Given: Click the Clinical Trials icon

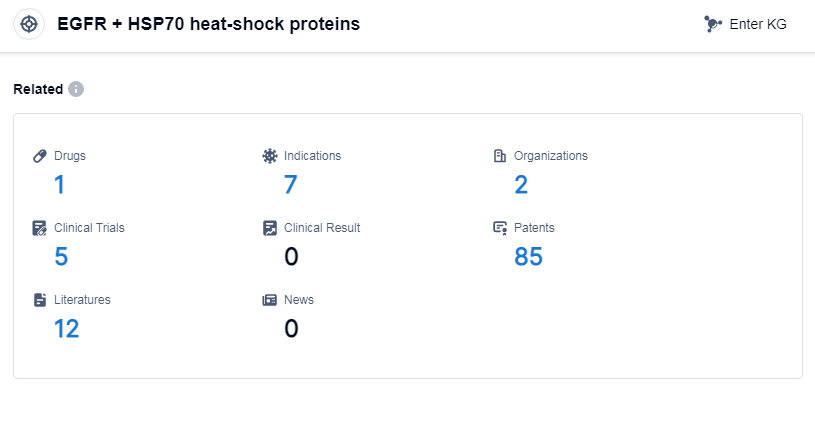Looking at the screenshot, I should click(40, 228).
